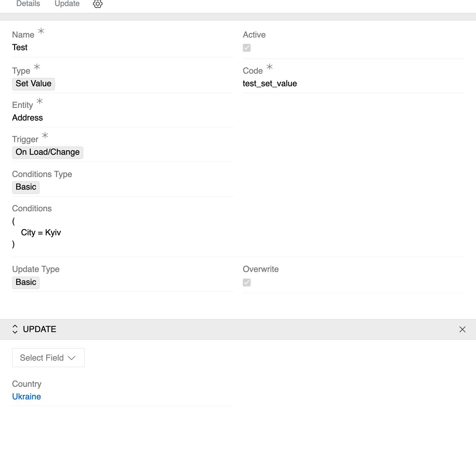Screen dimensions: 476x458
Task: Click the Trigger field label
Action: [x=25, y=139]
